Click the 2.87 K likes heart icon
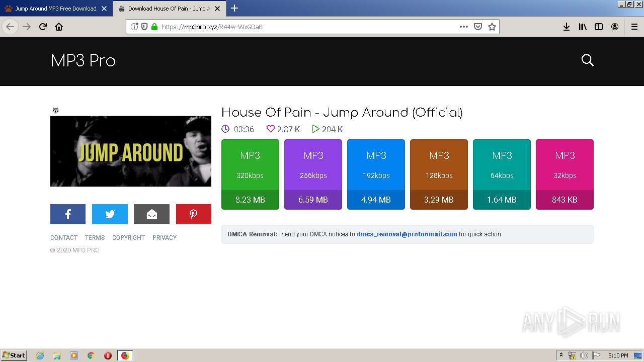The image size is (644, 362). (x=270, y=129)
